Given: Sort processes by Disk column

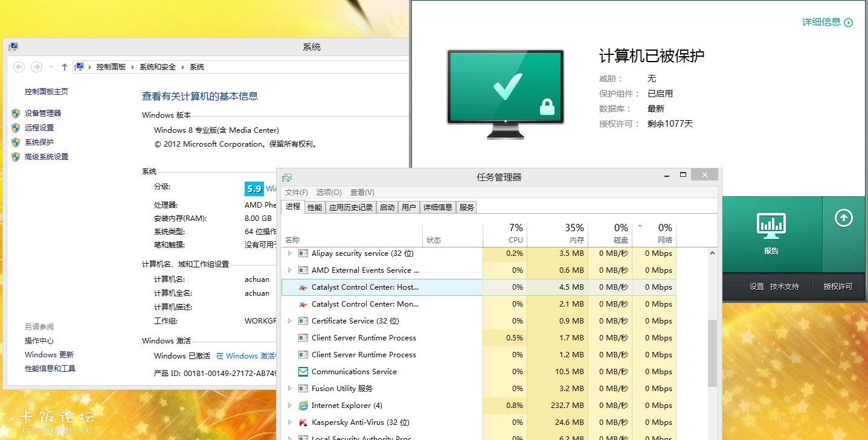Looking at the screenshot, I should [610, 234].
